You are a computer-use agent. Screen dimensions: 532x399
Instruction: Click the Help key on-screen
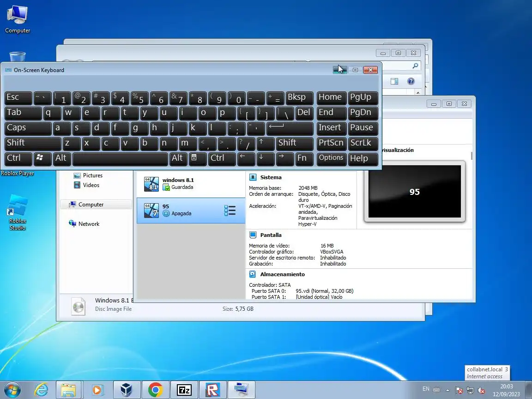[x=363, y=158]
